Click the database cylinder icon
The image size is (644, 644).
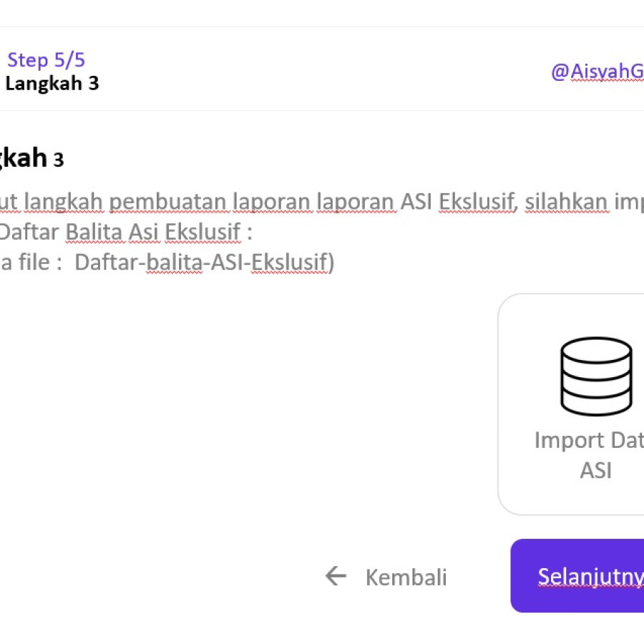point(596,376)
